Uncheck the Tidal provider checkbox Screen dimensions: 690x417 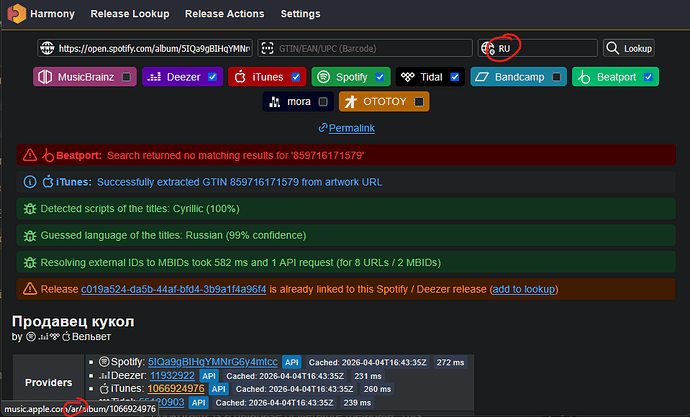455,77
